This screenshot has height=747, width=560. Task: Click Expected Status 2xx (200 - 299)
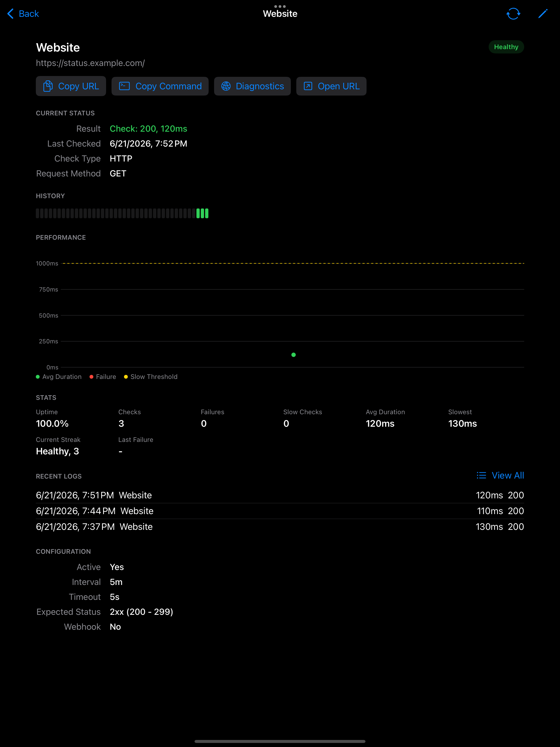pos(141,612)
